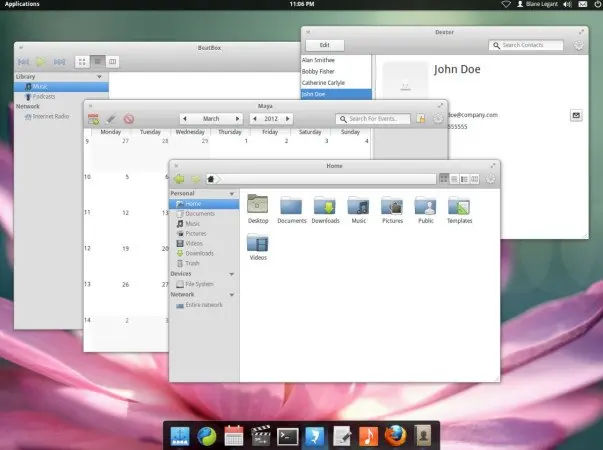603x450 pixels.
Task: Click the email envelope icon beside John Doe's address
Action: coord(576,115)
